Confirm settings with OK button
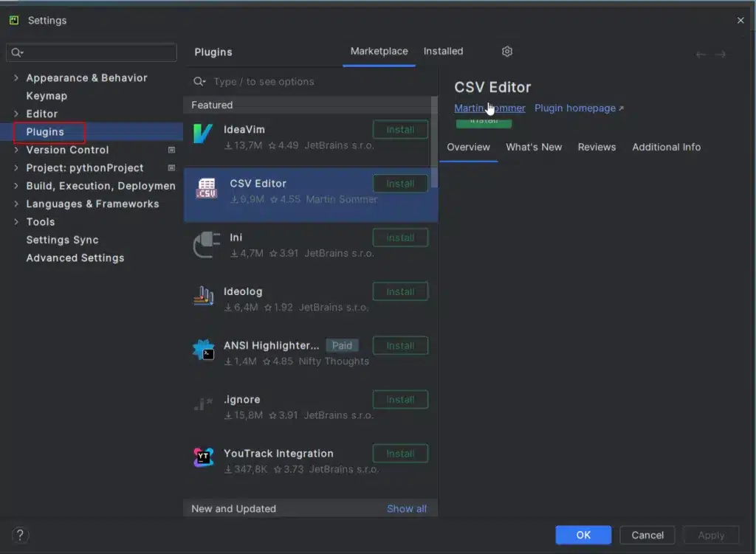The image size is (756, 554). coord(583,535)
